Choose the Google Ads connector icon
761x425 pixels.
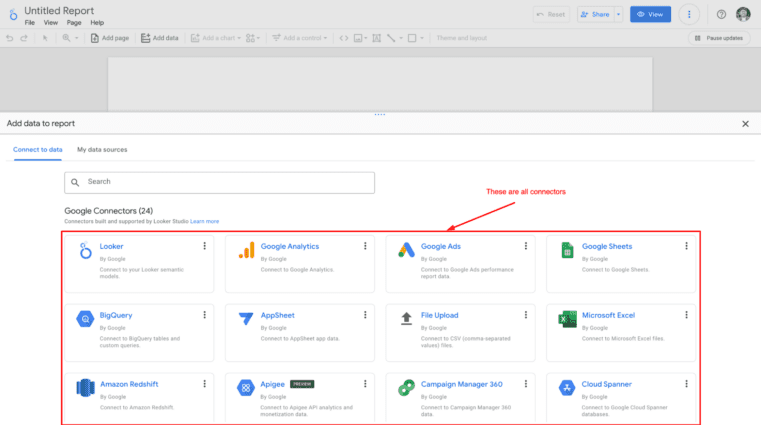coord(406,251)
